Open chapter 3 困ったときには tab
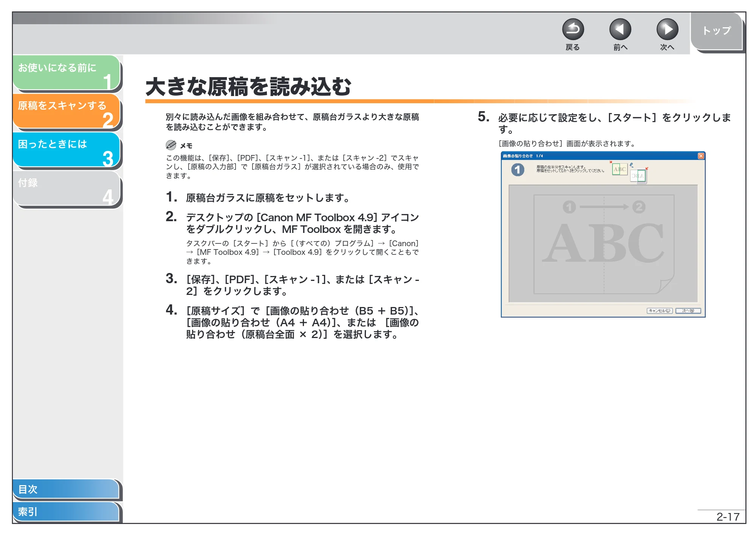Viewport: 756px width, 535px height. [x=67, y=150]
